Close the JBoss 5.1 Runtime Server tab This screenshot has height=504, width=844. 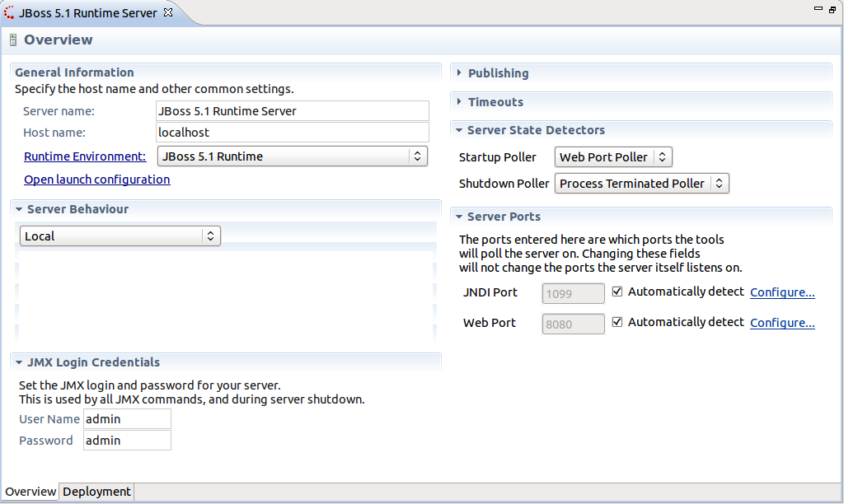coord(168,13)
